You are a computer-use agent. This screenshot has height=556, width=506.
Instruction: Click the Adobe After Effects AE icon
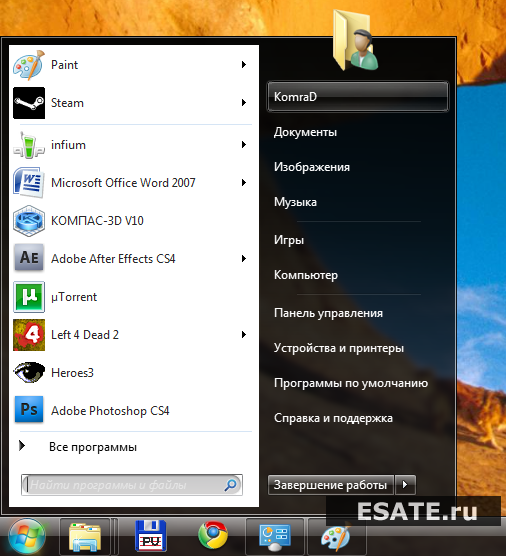pyautogui.click(x=29, y=258)
